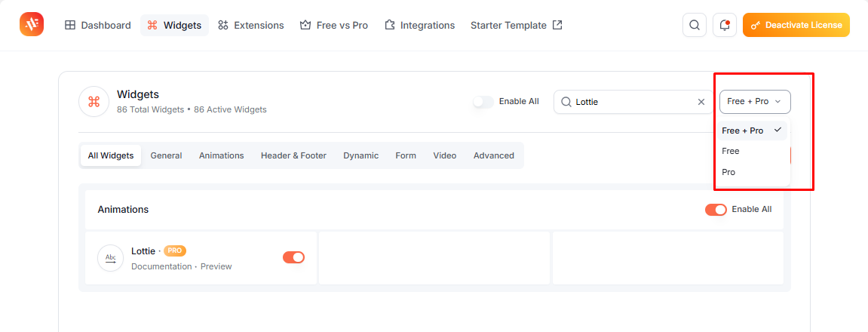Open the Integrations page
Image resolution: width=868 pixels, height=332 pixels.
pos(419,26)
